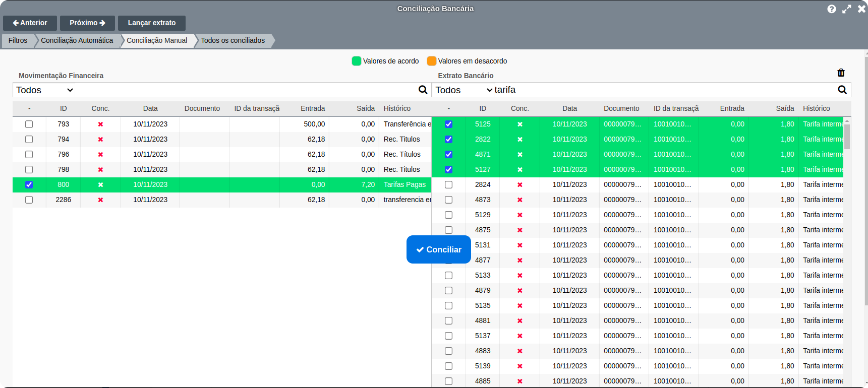Click X status of statement row 5127
Viewport: 868px width, 388px height.
pos(520,169)
